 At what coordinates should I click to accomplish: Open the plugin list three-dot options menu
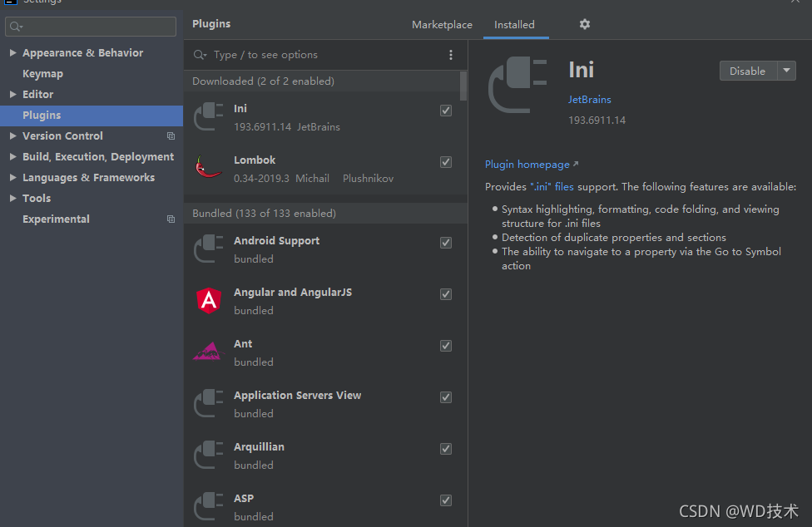pyautogui.click(x=451, y=55)
